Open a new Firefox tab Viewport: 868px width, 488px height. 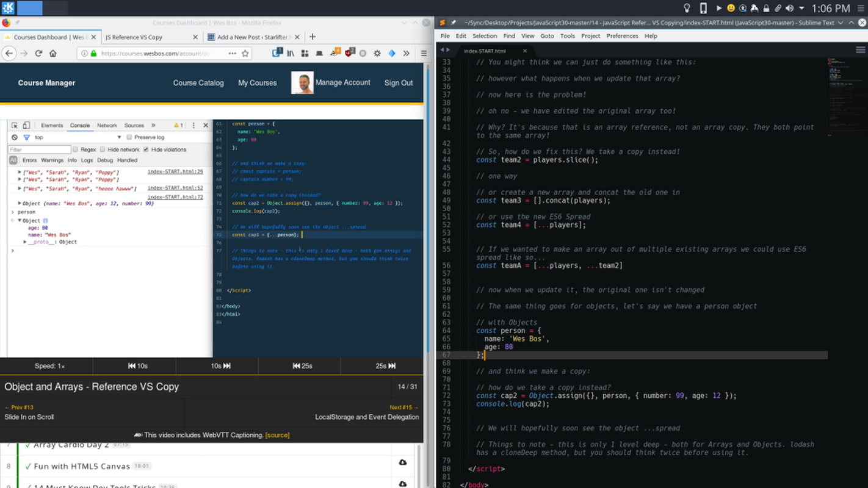[313, 37]
